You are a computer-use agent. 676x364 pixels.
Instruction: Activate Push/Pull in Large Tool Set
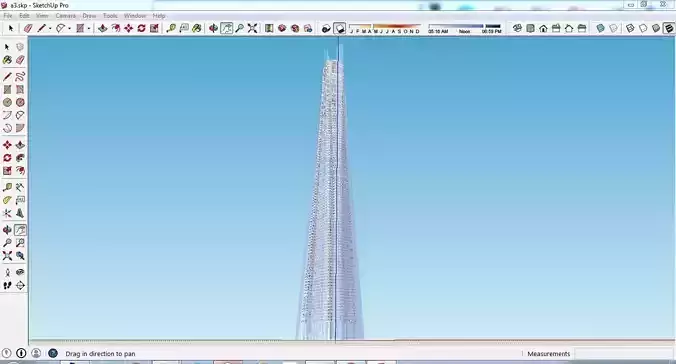pos(20,145)
